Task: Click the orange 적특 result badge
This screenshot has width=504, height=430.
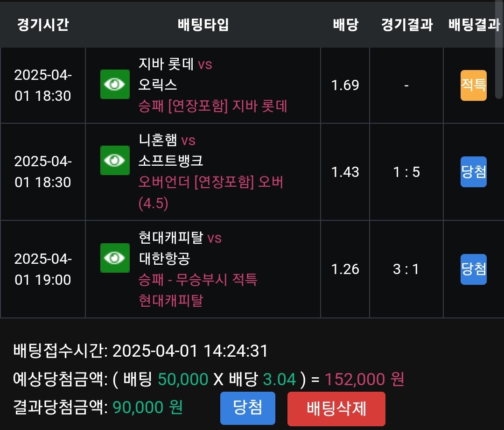Action: [x=473, y=85]
